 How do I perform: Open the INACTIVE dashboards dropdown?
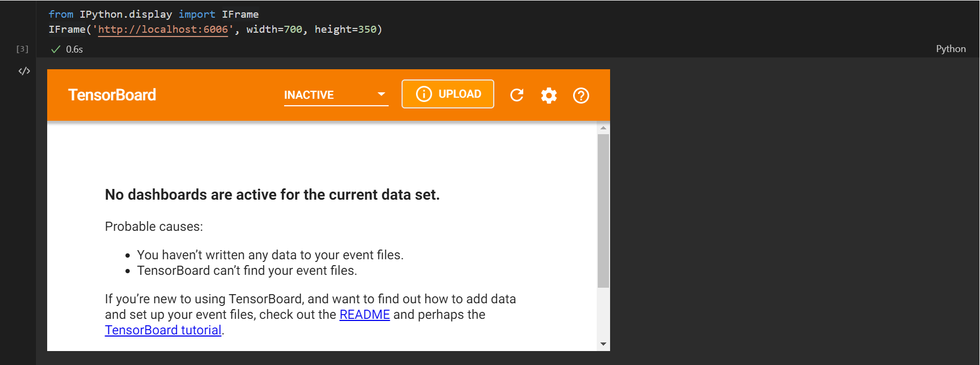pos(336,95)
